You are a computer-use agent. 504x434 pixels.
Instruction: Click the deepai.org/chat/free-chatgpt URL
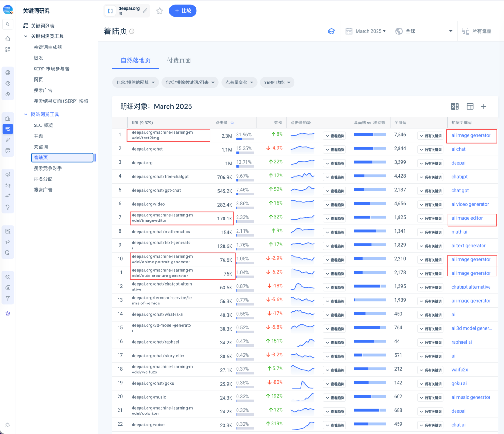(160, 177)
